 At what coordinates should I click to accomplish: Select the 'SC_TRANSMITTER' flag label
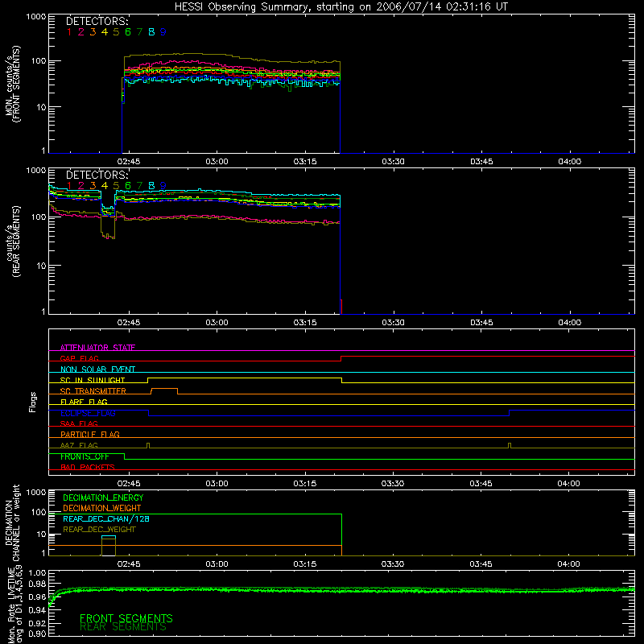(93, 391)
